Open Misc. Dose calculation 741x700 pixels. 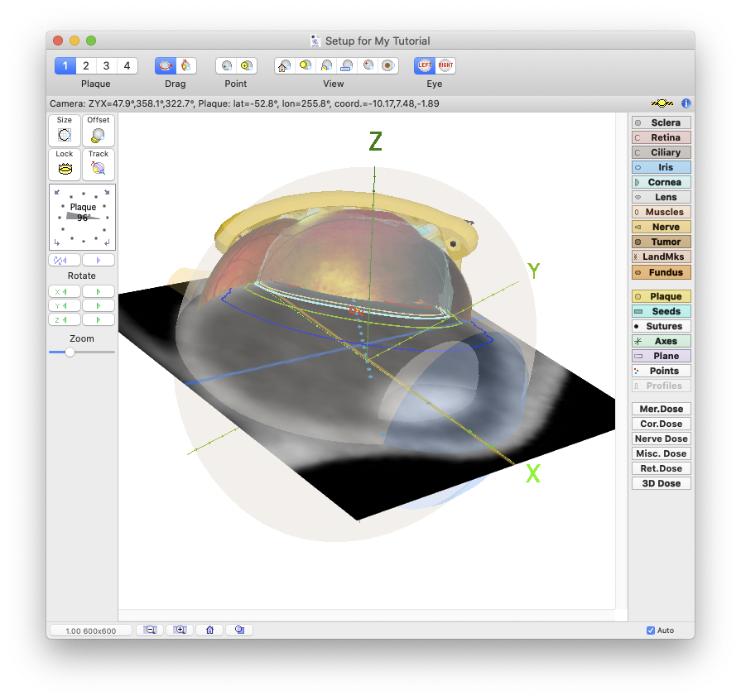click(x=662, y=453)
